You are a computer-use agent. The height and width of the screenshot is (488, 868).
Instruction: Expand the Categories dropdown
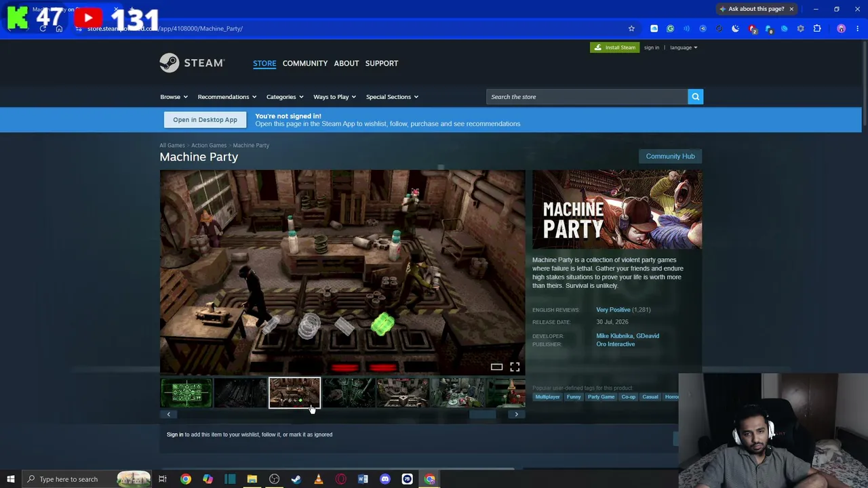pyautogui.click(x=285, y=97)
